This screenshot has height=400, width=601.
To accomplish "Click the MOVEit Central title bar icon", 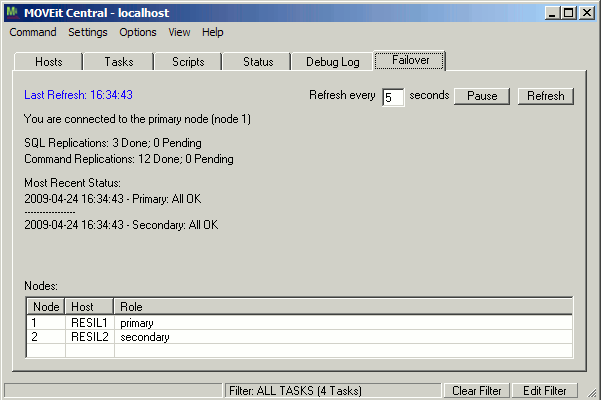I will pos(13,13).
